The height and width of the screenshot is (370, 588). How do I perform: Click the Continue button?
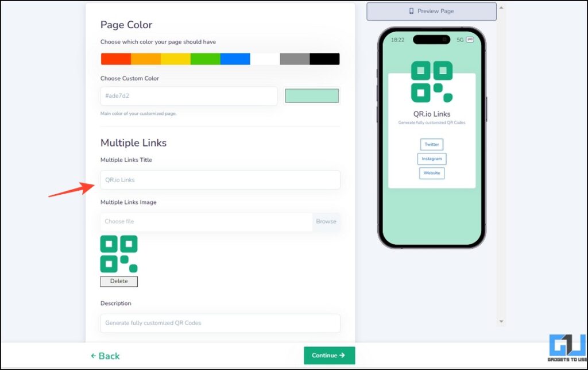pos(329,356)
